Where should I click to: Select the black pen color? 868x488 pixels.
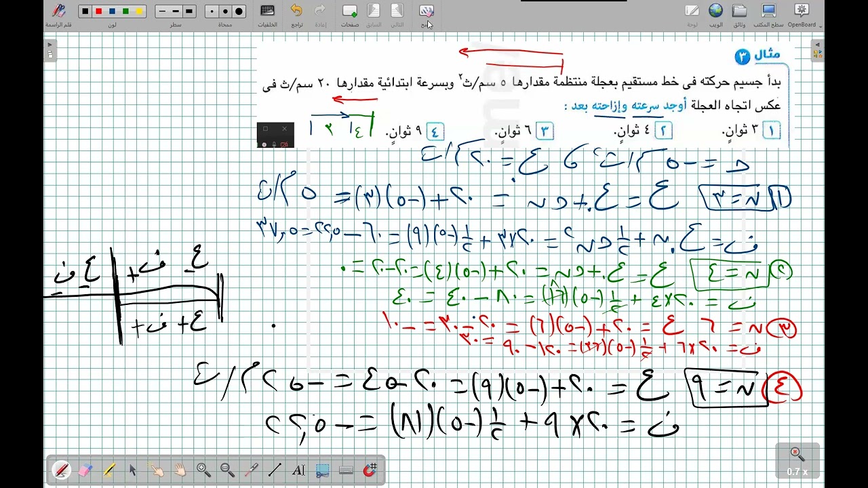[85, 12]
